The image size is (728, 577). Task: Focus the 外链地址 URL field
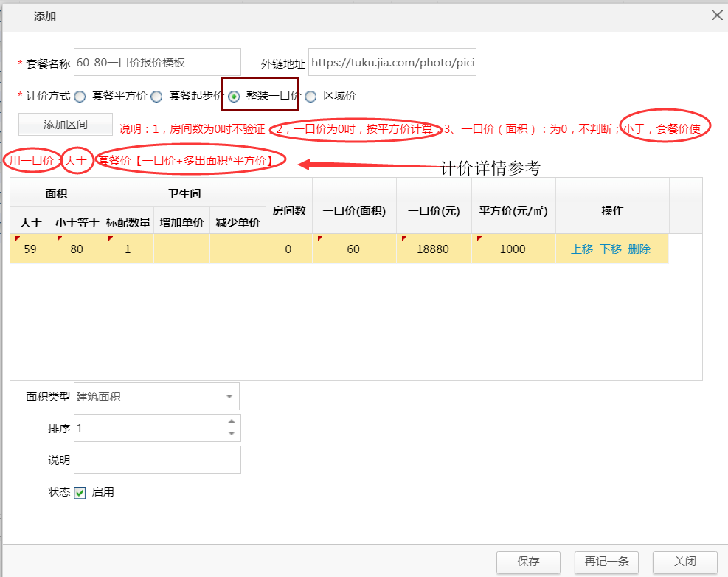pyautogui.click(x=392, y=63)
